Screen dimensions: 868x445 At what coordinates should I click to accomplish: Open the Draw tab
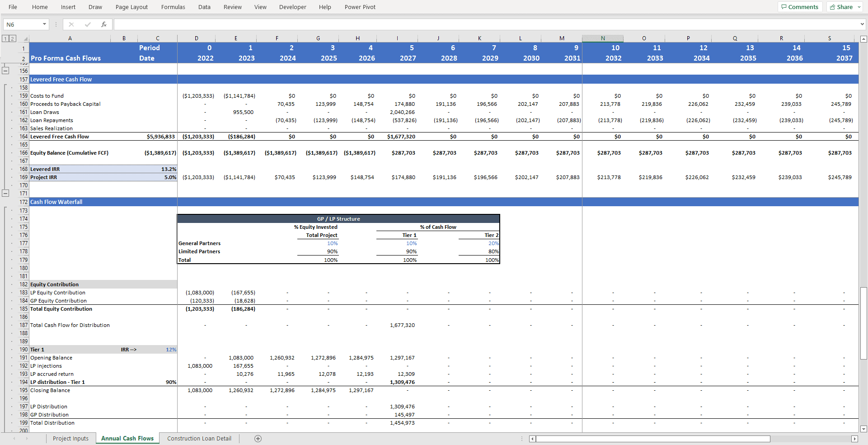pos(95,7)
